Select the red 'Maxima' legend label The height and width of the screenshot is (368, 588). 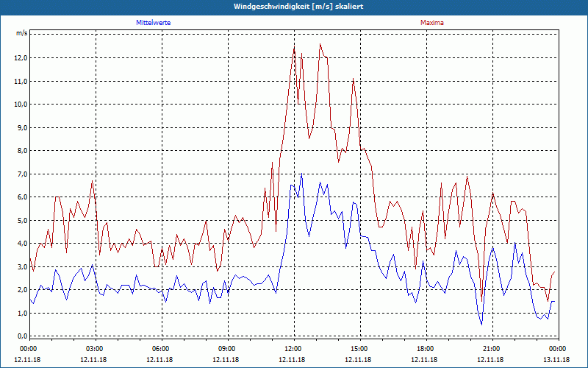(432, 23)
